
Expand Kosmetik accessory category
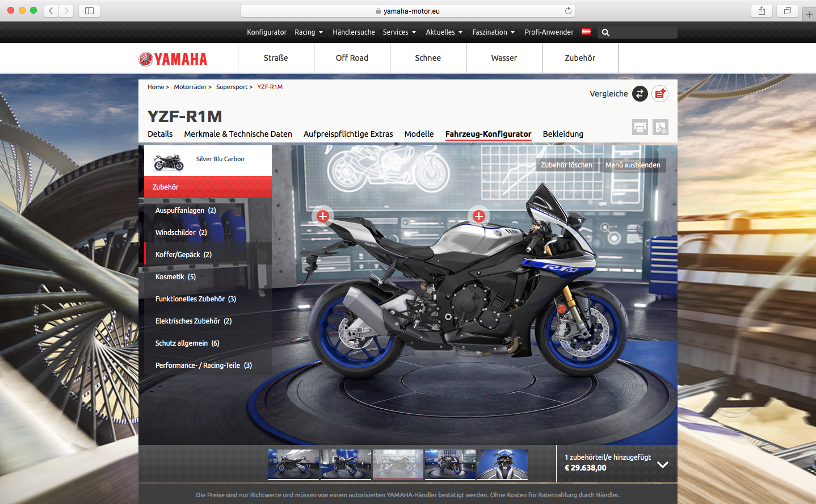(208, 276)
